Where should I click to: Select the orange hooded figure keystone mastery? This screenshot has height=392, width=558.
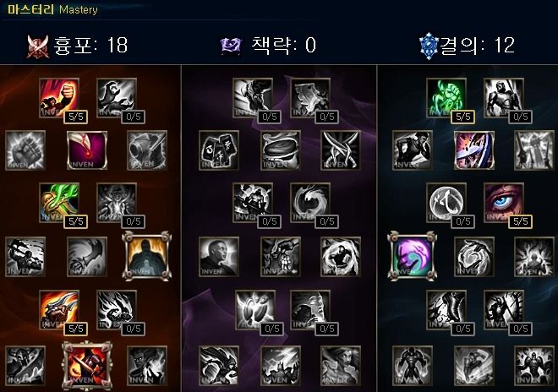click(146, 256)
